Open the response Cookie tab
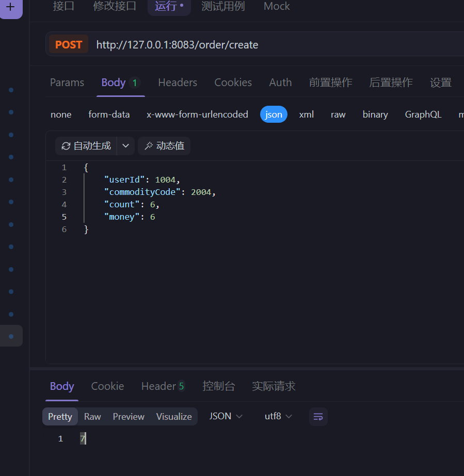Image resolution: width=464 pixels, height=476 pixels. (x=107, y=386)
